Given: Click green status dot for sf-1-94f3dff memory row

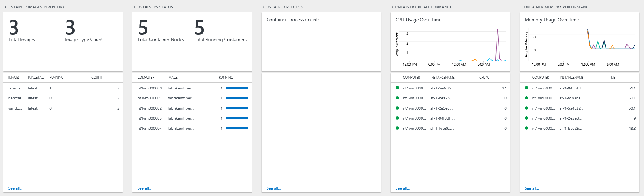Looking at the screenshot, I should pyautogui.click(x=526, y=88).
